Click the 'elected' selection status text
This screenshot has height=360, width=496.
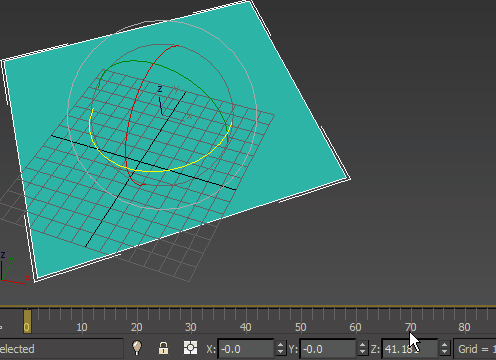point(17,349)
